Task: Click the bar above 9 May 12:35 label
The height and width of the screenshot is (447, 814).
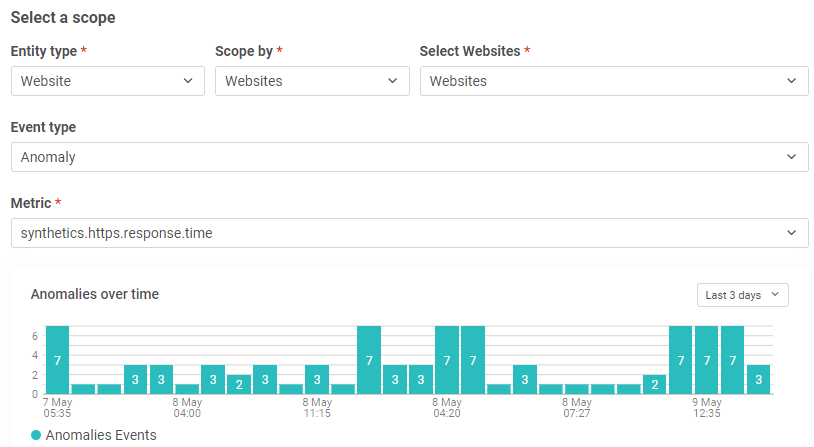Action: 707,360
